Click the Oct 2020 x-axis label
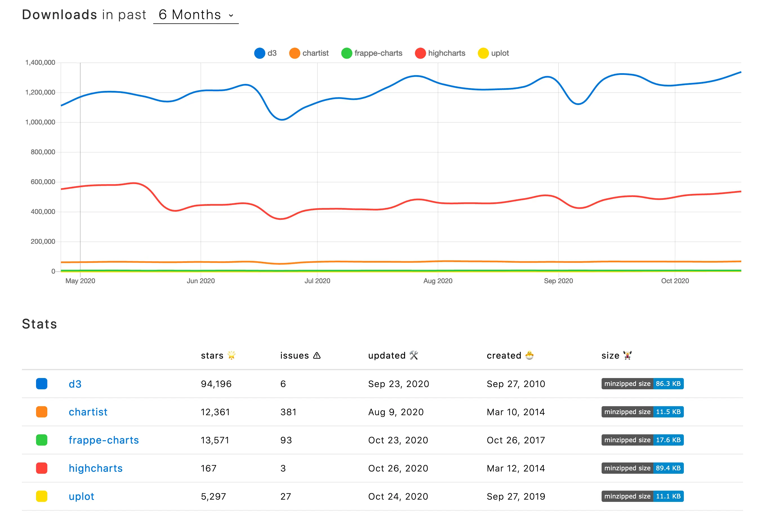 [x=675, y=281]
